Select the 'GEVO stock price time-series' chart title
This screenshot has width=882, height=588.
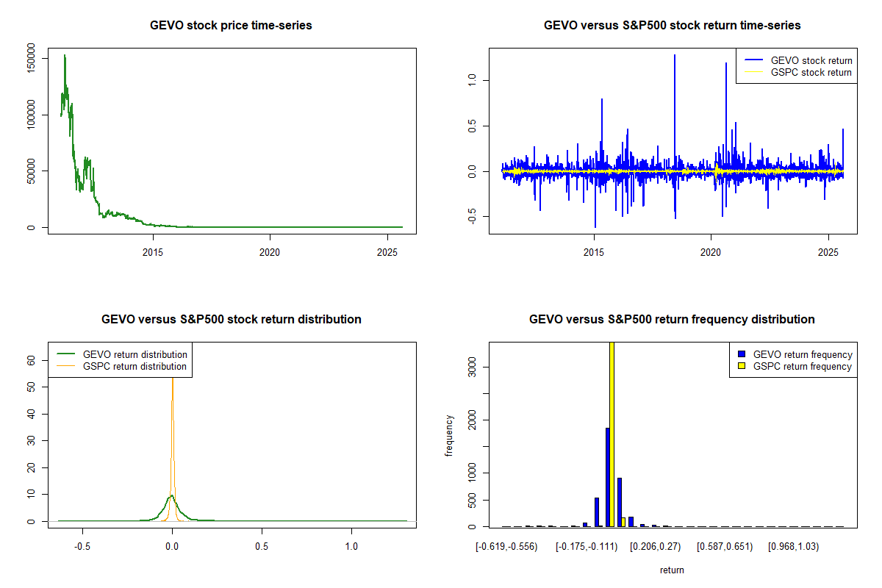coord(231,26)
